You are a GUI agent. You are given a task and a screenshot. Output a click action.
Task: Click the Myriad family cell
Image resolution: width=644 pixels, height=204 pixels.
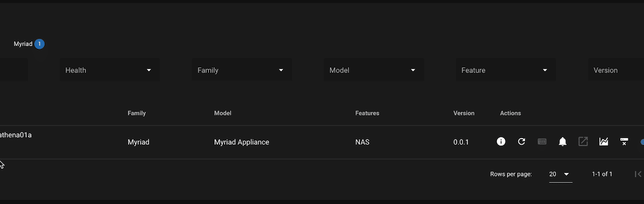click(x=138, y=142)
